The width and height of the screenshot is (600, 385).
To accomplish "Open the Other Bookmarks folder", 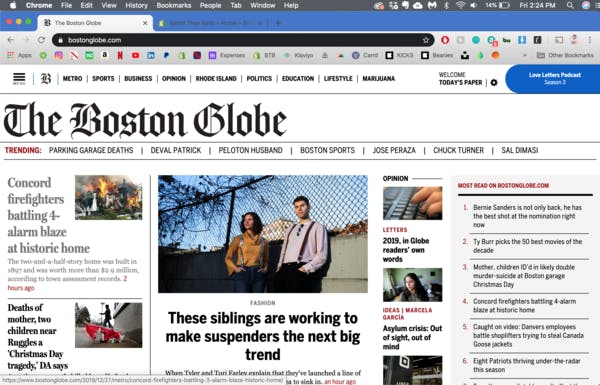I will pyautogui.click(x=565, y=55).
